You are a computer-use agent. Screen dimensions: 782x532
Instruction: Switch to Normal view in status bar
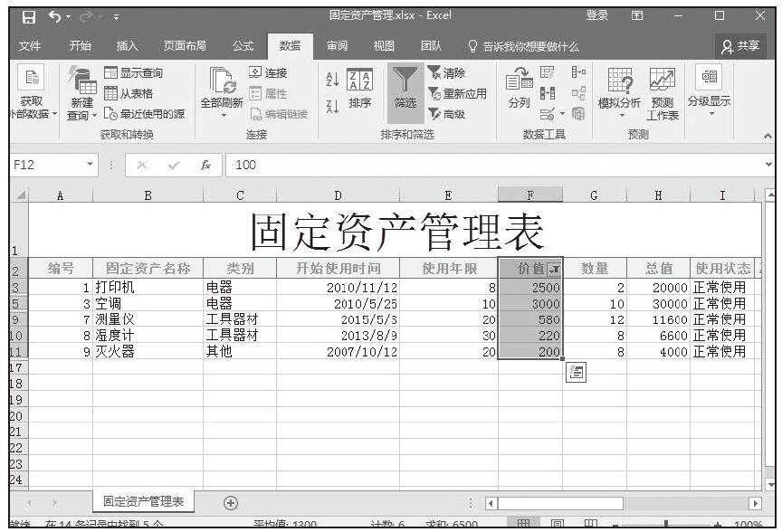(522, 525)
